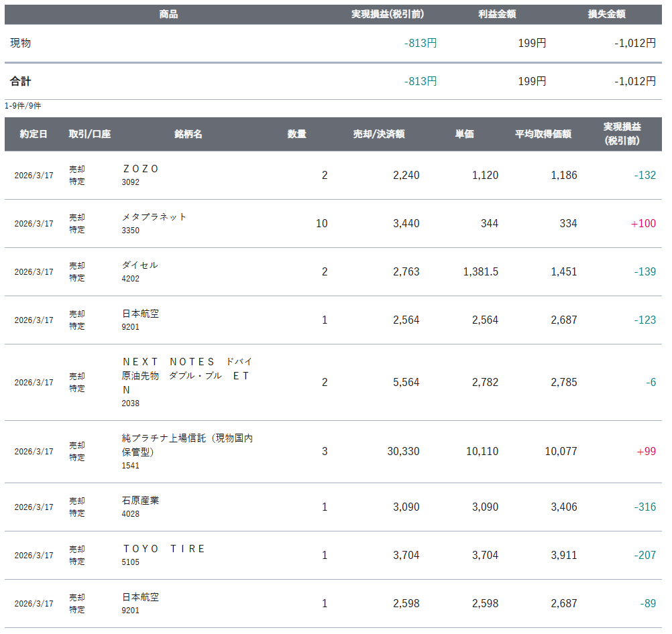This screenshot has width=672, height=634.
Task: Click the 石原産業 stock name
Action: [x=140, y=501]
